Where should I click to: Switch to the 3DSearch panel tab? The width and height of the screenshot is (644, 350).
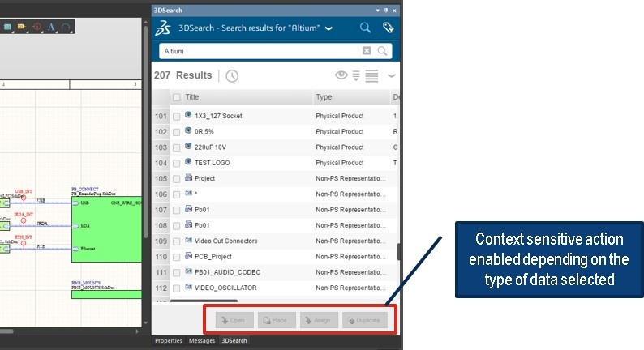click(234, 340)
